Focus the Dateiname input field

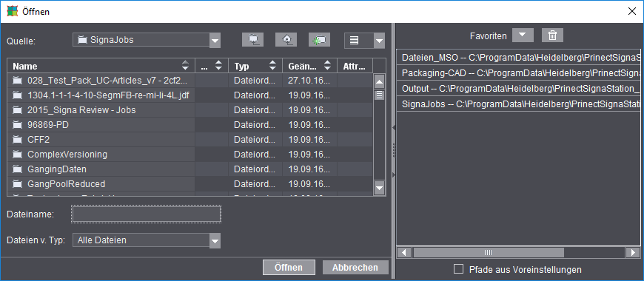click(x=147, y=214)
